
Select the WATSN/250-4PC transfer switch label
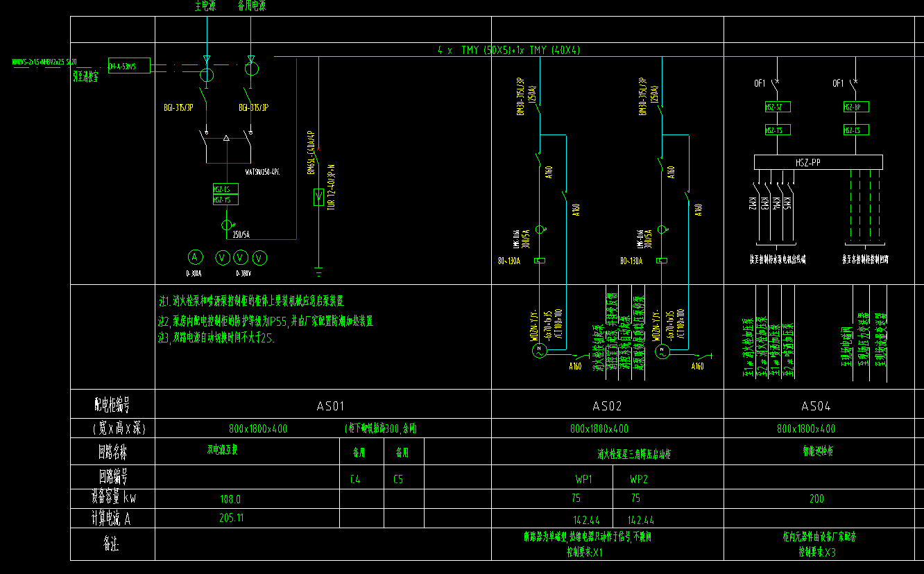tap(262, 171)
